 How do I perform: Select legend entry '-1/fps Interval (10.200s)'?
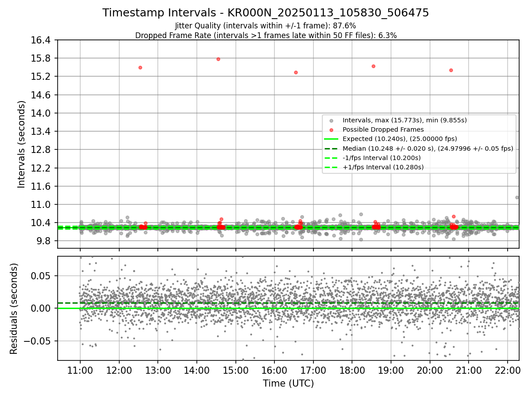coord(382,158)
